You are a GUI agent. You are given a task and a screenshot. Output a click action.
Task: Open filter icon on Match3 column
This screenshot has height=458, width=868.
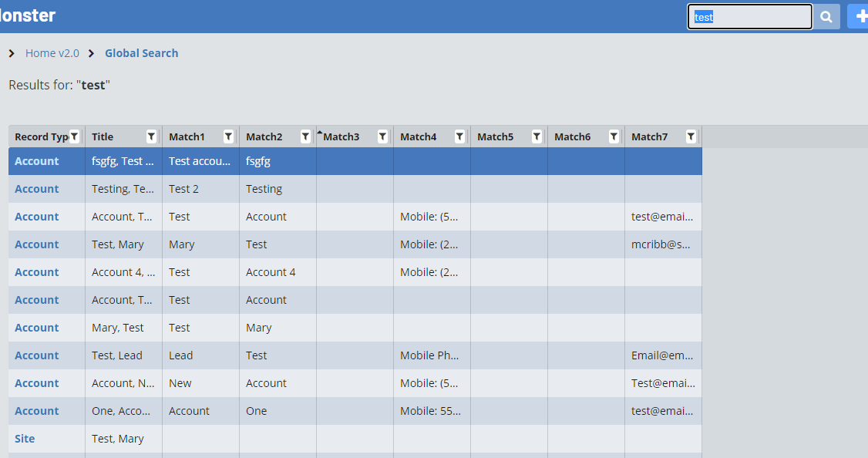point(383,136)
